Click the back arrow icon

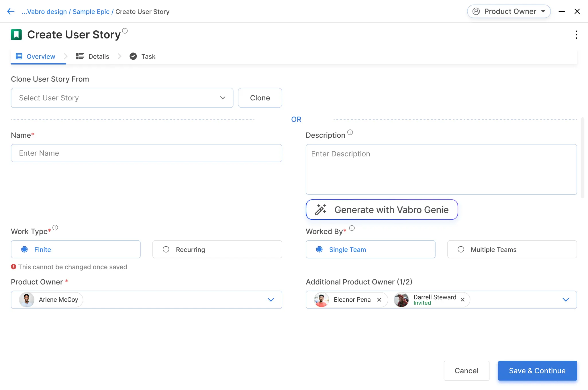coord(11,11)
